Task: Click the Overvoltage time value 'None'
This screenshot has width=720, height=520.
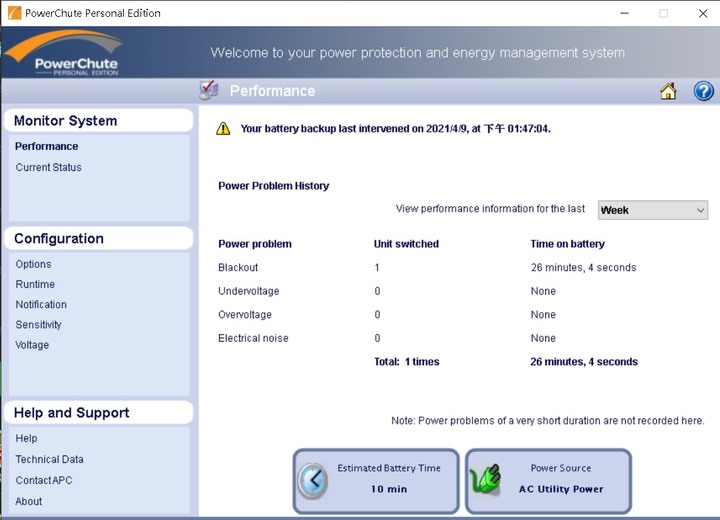Action: [x=543, y=315]
